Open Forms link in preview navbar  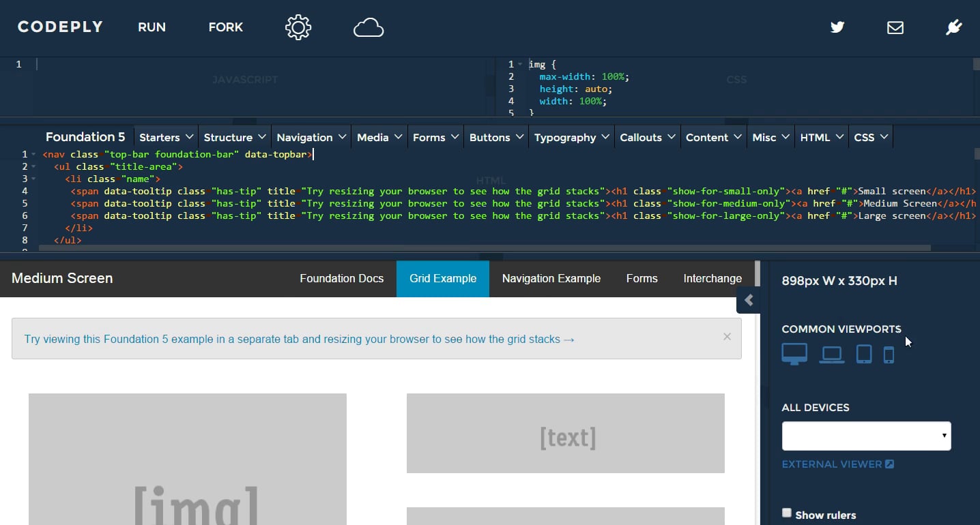(x=642, y=278)
